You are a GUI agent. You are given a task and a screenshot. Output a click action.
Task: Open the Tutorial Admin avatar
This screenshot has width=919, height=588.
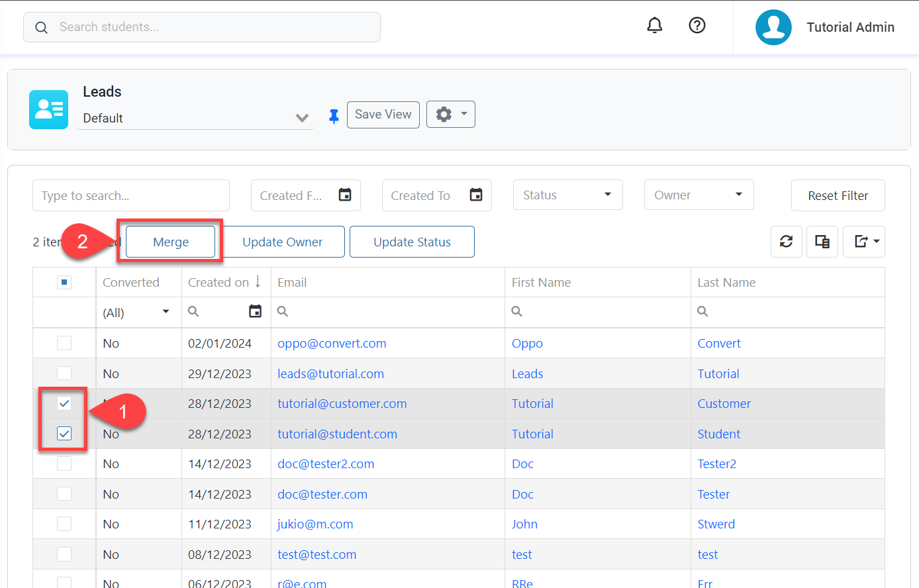pos(773,27)
